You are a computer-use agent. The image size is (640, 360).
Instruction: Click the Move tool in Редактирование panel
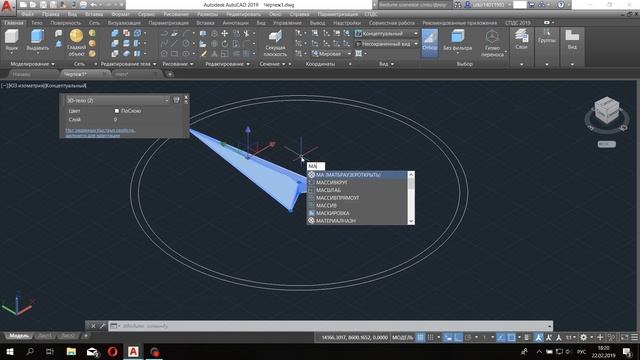[x=224, y=33]
